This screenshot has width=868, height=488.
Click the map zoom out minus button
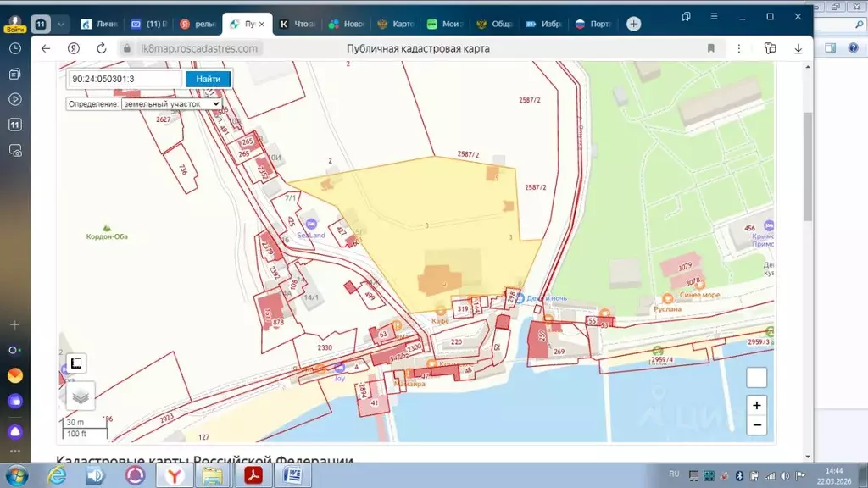pos(757,425)
